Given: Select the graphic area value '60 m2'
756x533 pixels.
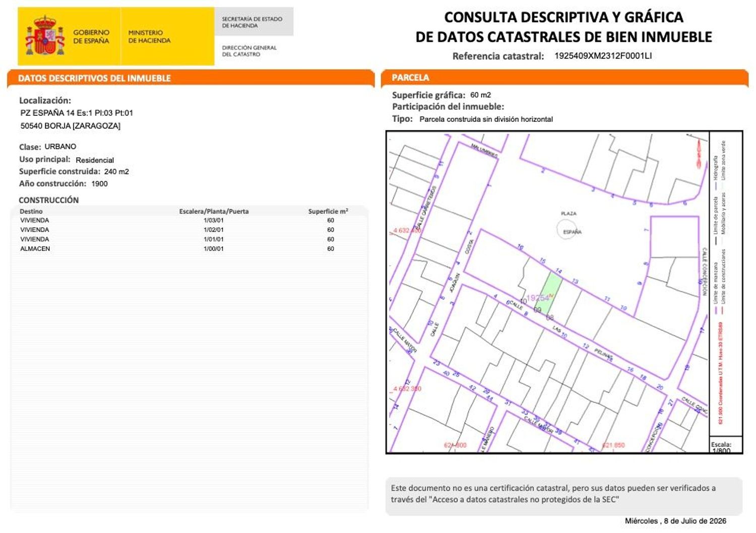Looking at the screenshot, I should 480,95.
